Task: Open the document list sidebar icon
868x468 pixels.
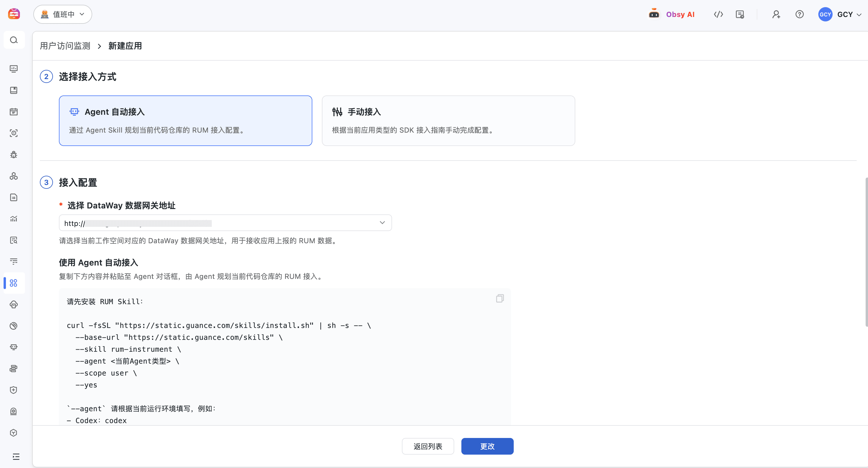Action: [14, 197]
